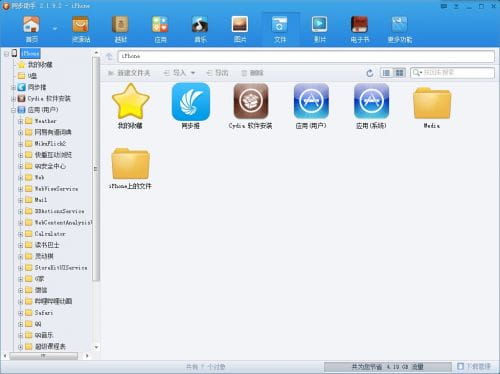Click the sidebar scroll-down arrow
Screen dimensions: 500x374
(96, 347)
